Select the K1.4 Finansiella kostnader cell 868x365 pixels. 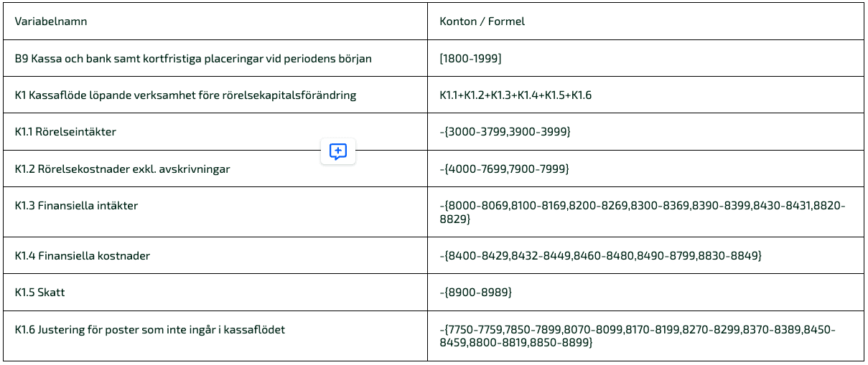pyautogui.click(x=215, y=255)
